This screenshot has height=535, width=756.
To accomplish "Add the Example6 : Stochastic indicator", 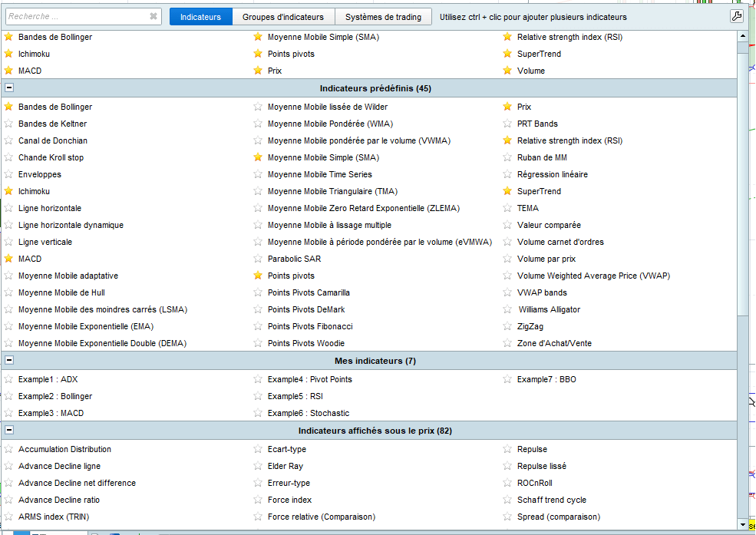I will point(309,413).
